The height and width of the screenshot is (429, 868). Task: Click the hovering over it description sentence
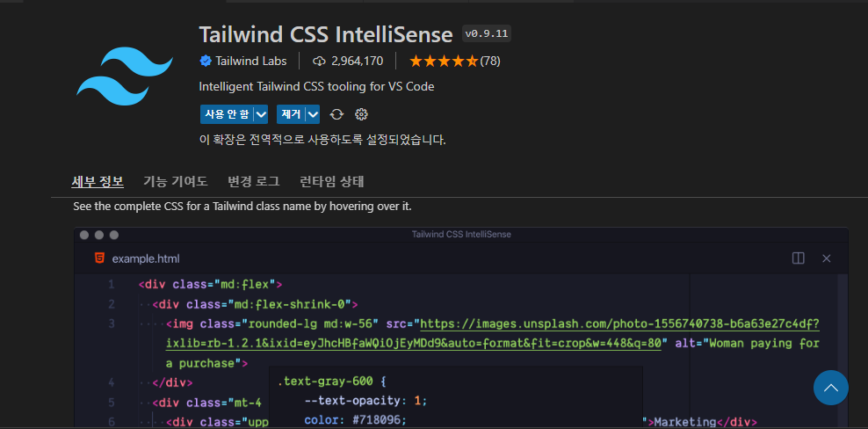[x=242, y=207]
